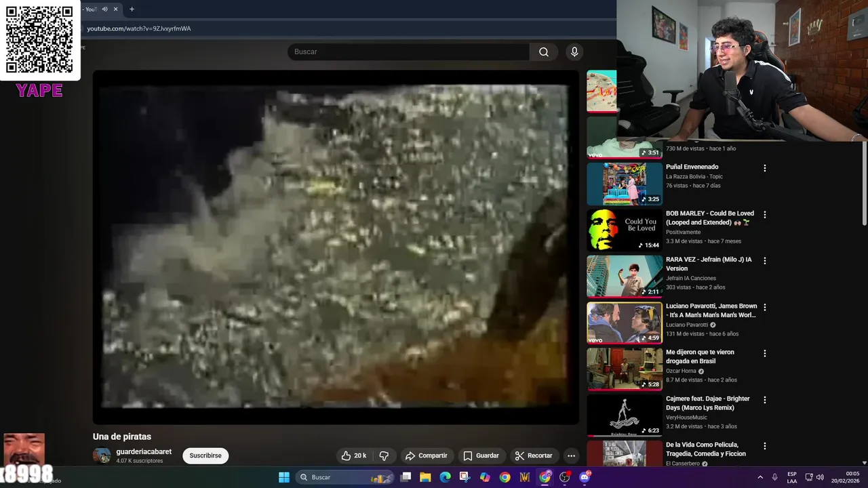Mute the YouTube tab via its speaker icon
868x488 pixels.
[x=104, y=9]
